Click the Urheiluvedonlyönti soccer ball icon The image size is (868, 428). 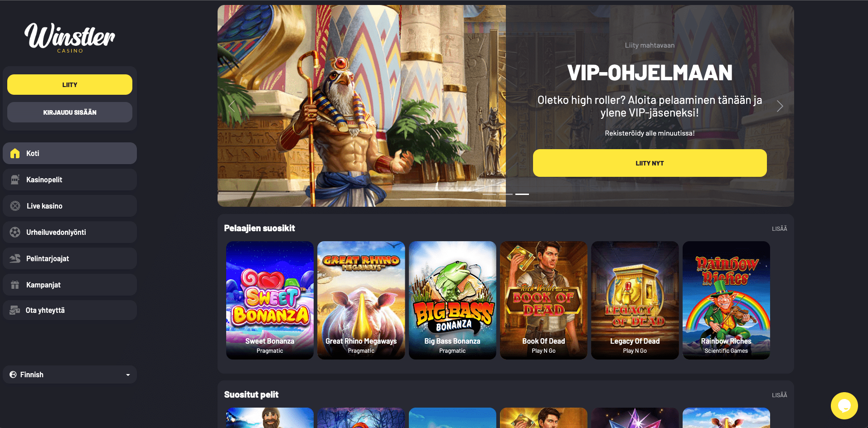[15, 232]
